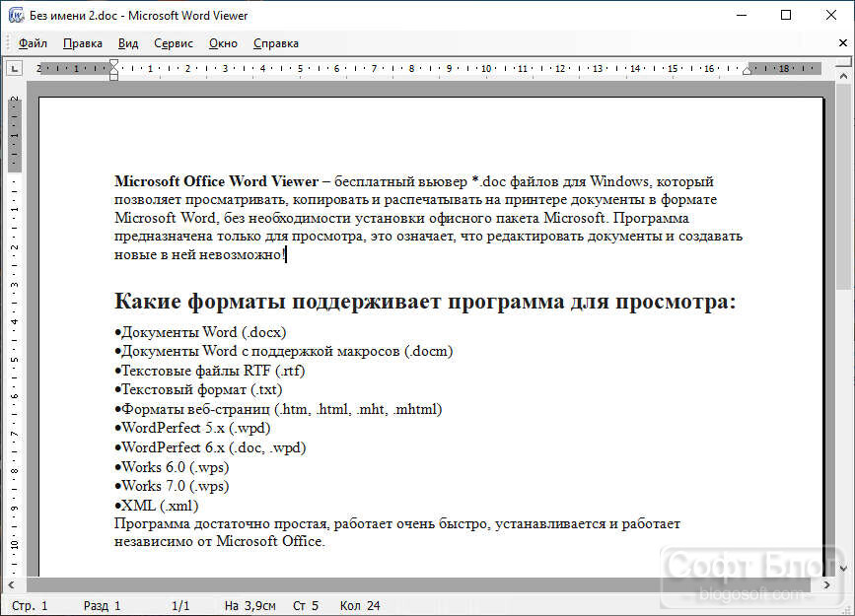The width and height of the screenshot is (855, 616).
Task: Close the Word Viewer window
Action: (x=831, y=15)
